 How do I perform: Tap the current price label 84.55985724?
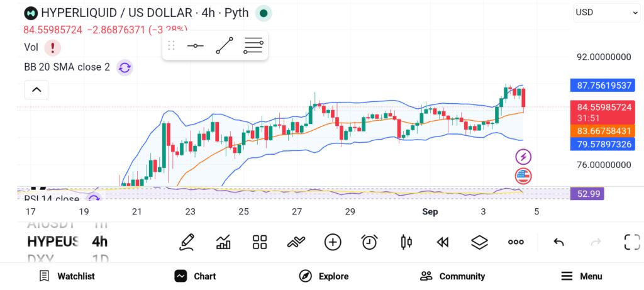pyautogui.click(x=602, y=108)
